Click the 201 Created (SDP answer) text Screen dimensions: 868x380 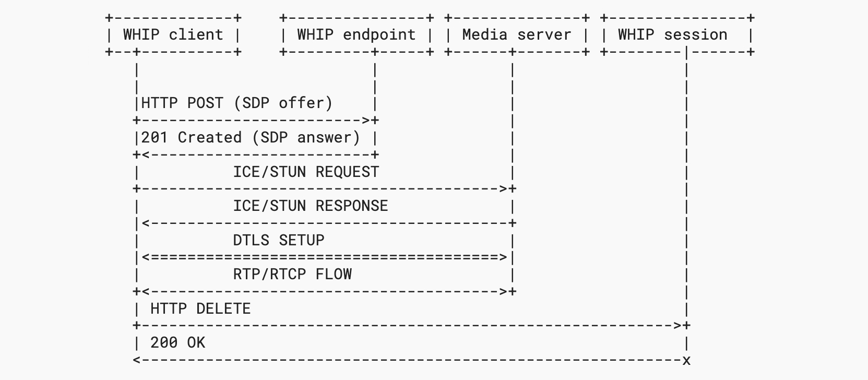pos(251,138)
